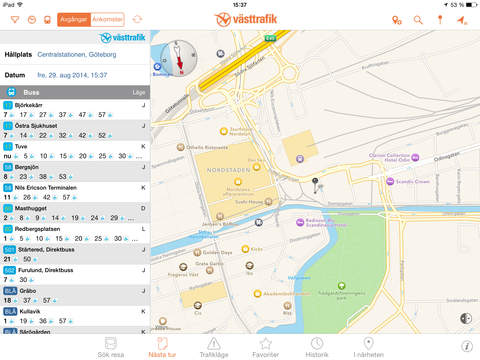Drop a pin using the pin icon
This screenshot has width=480, height=360.
coord(440,20)
